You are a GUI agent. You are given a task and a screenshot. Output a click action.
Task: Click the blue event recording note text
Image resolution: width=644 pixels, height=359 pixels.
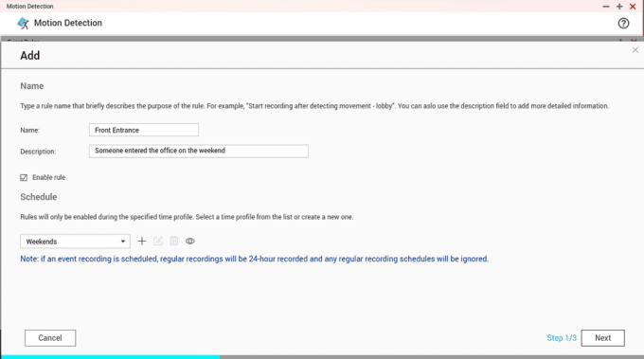[254, 260]
